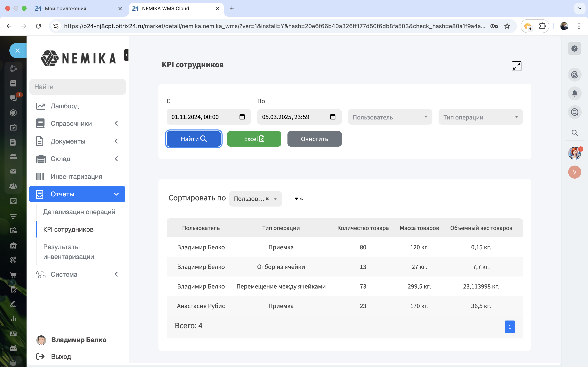Open the Пользователь filter dropdown
Viewport: 588px width, 367px height.
pyautogui.click(x=390, y=117)
